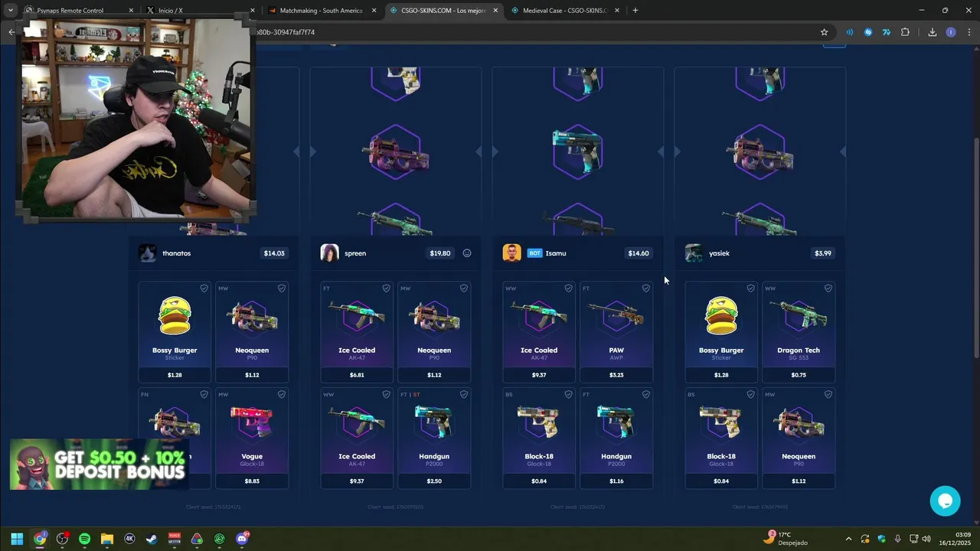Open Chrome downloads
The image size is (980, 551).
pyautogui.click(x=933, y=32)
